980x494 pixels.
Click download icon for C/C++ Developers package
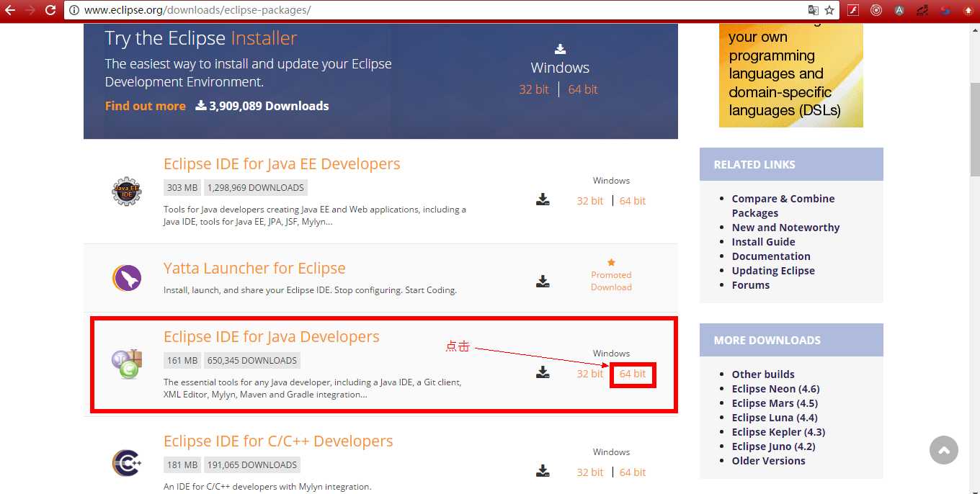543,471
